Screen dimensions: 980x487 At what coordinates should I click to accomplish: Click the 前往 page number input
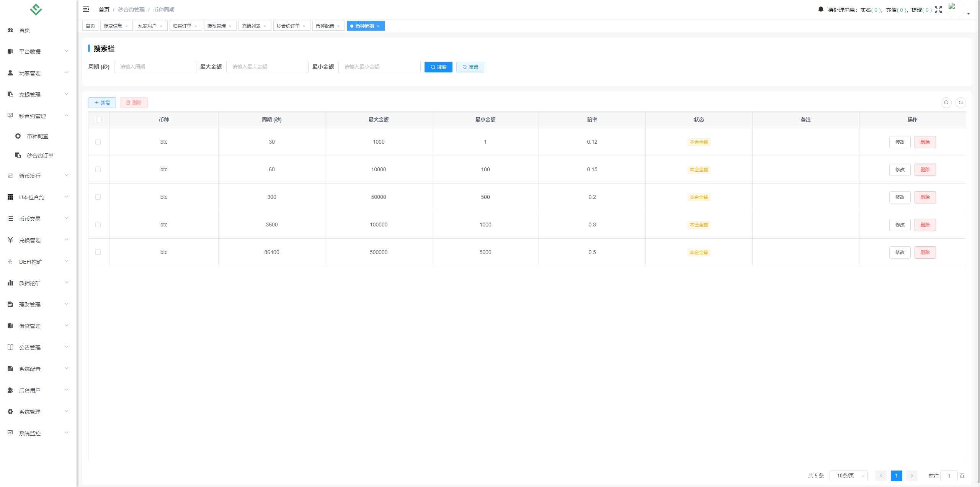[949, 476]
